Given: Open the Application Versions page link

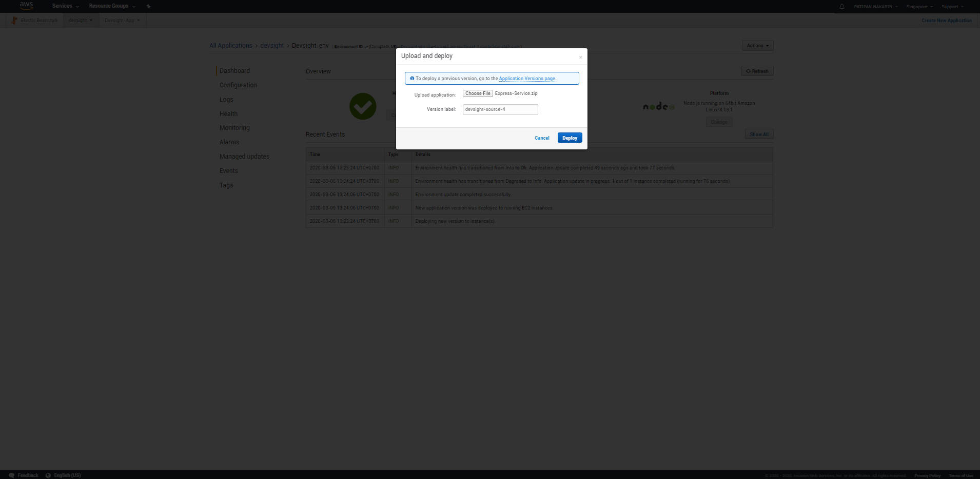Looking at the screenshot, I should [x=526, y=78].
